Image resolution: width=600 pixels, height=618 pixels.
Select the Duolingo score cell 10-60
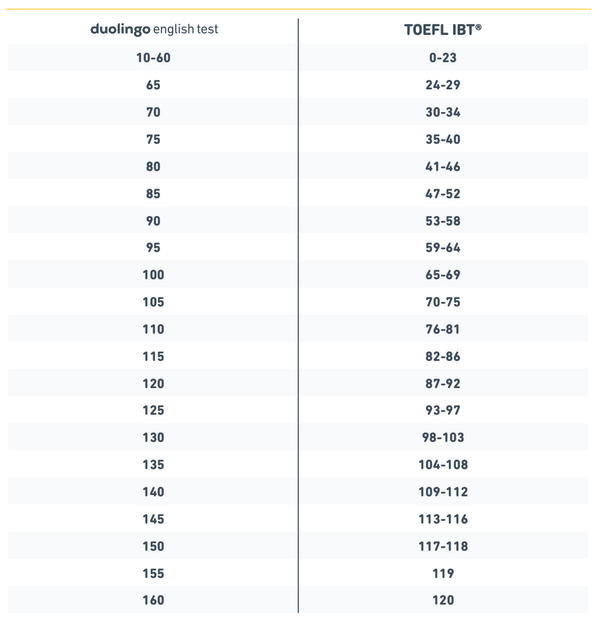(x=153, y=58)
